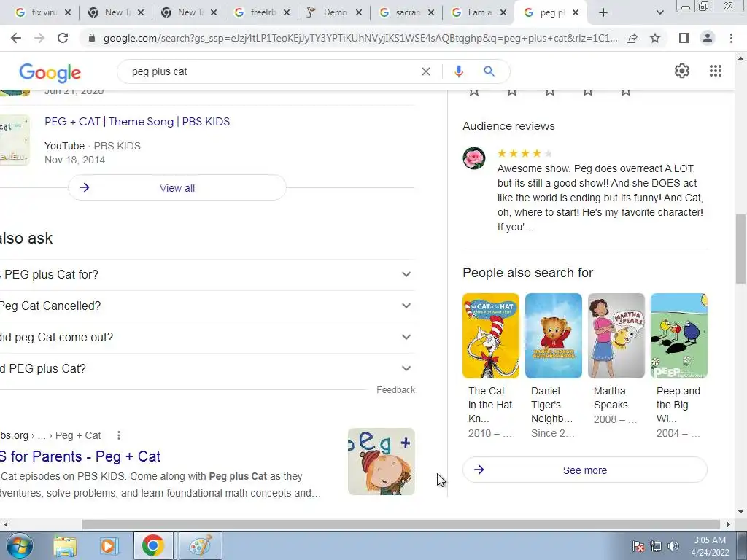Screen dimensions: 747x560
Task: Go to the Google logo homepage
Action: pos(50,72)
